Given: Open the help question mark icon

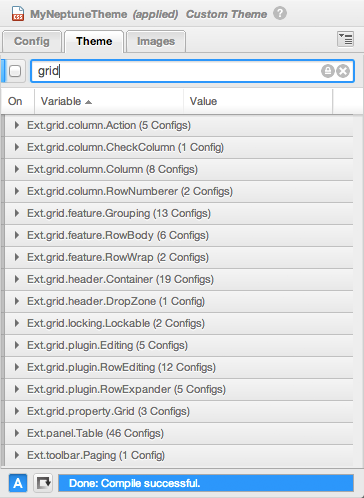Looking at the screenshot, I should (x=280, y=14).
